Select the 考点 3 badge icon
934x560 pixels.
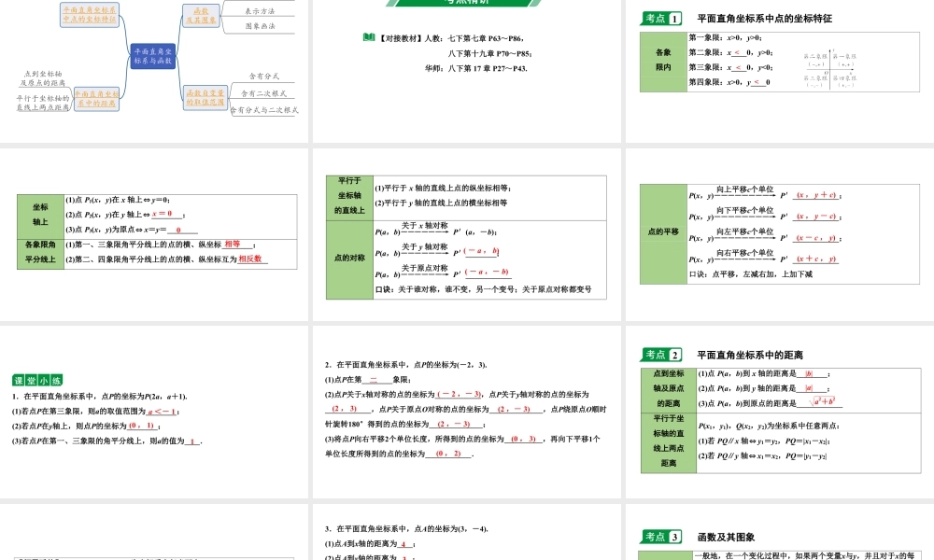pos(660,535)
